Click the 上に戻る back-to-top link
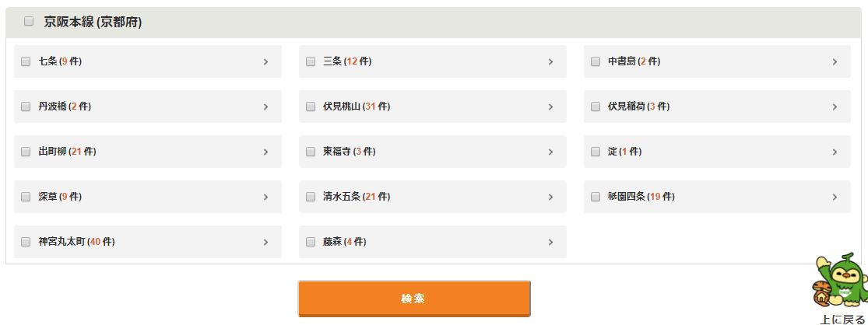868x325 pixels. (x=842, y=319)
